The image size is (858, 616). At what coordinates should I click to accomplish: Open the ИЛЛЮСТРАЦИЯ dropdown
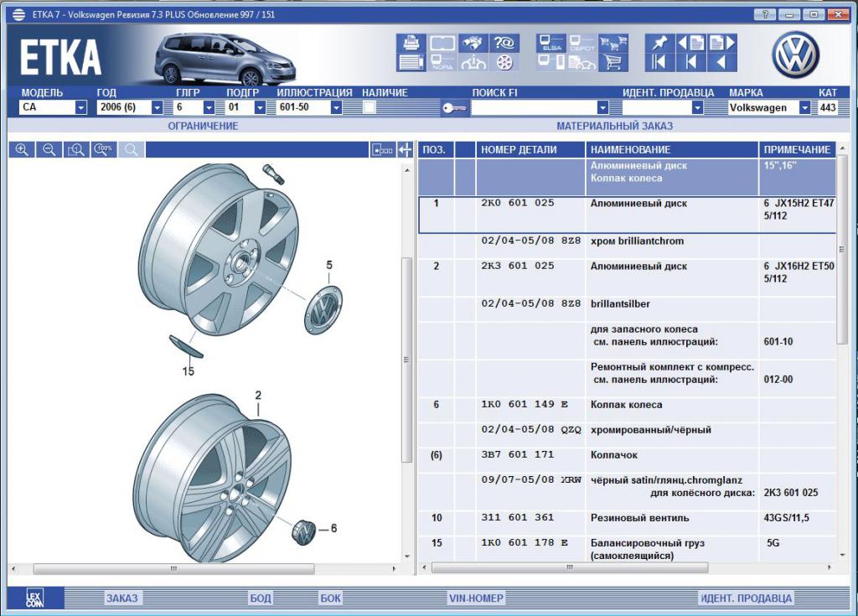tap(336, 107)
